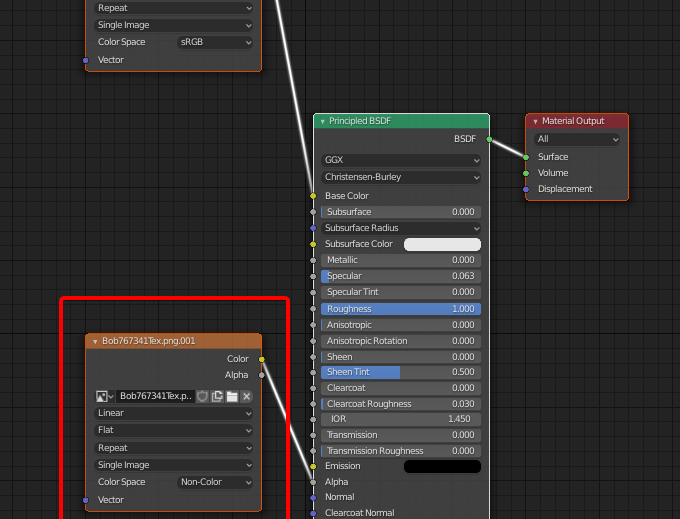680x519 pixels.
Task: Open the Christensen-Burley subsurface method dropdown
Action: tap(401, 177)
